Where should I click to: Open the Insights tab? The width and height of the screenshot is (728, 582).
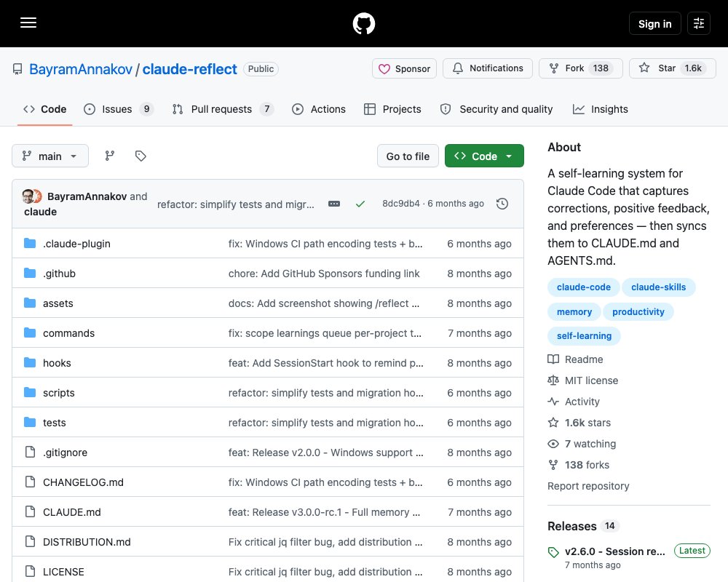(x=601, y=109)
